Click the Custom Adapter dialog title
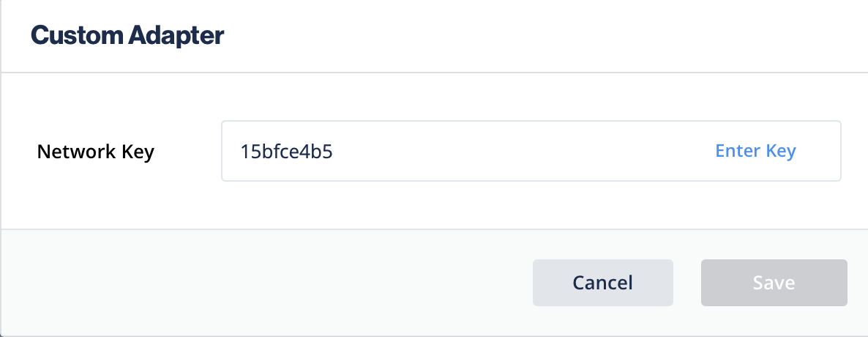The width and height of the screenshot is (868, 337). pyautogui.click(x=127, y=35)
